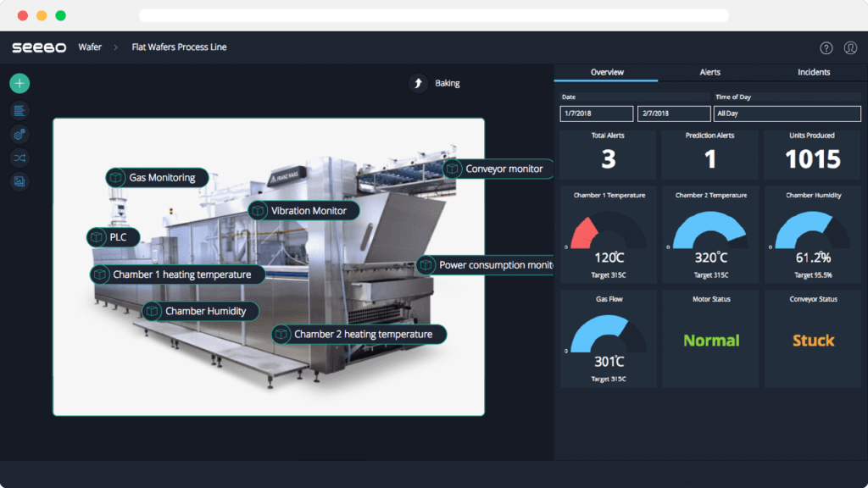Click the shuffle icon in left sidebar
The height and width of the screenshot is (488, 868).
(19, 158)
